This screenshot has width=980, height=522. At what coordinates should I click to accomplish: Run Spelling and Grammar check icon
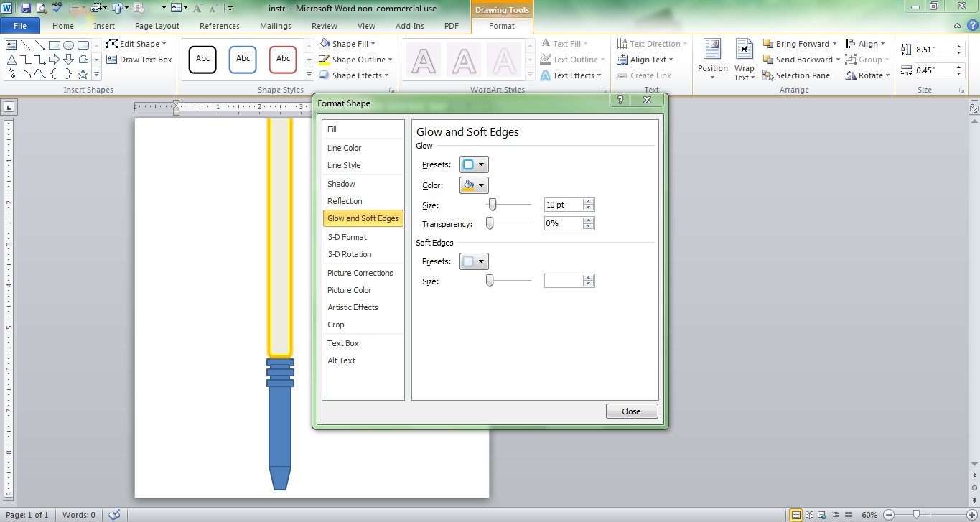[x=57, y=8]
